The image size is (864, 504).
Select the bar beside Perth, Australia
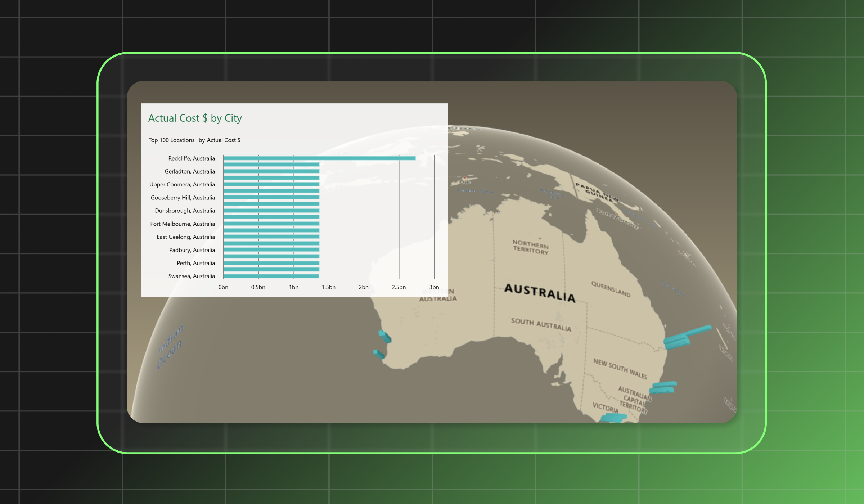coord(271,263)
